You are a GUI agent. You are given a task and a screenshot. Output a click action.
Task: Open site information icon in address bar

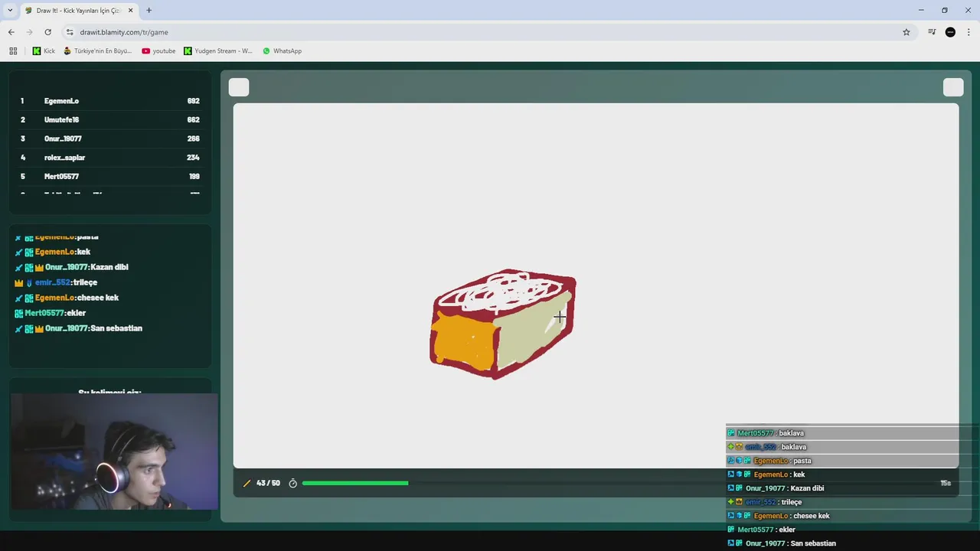[70, 32]
